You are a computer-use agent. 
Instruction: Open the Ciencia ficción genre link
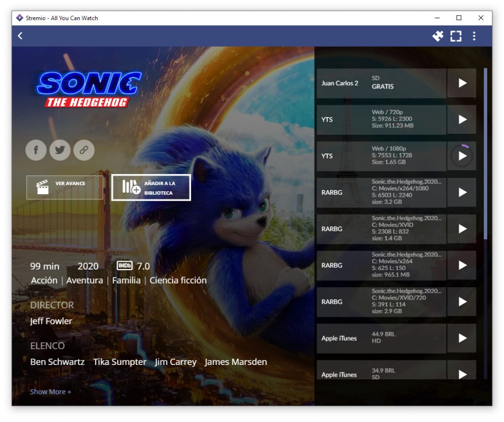point(178,280)
